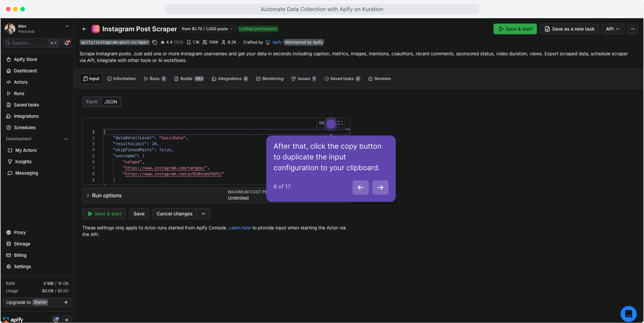Click Save as a new task
Image resolution: width=644 pixels, height=323 pixels.
(x=569, y=29)
